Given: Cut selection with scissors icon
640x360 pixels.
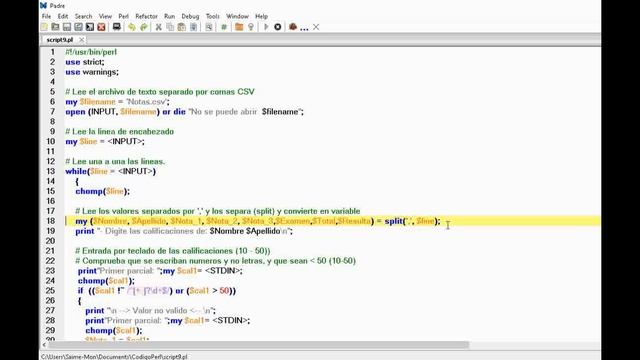Looking at the screenshot, I should tap(158, 27).
